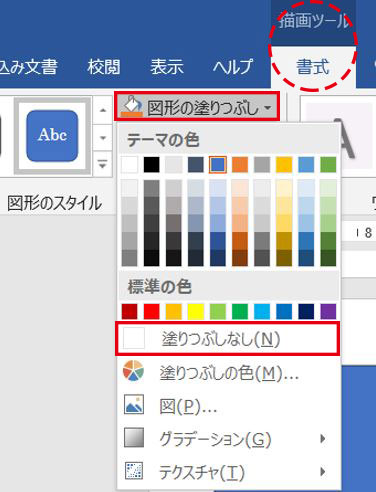This screenshot has height=492, width=376.
Task: Pick light green standard color
Action: 218,311
